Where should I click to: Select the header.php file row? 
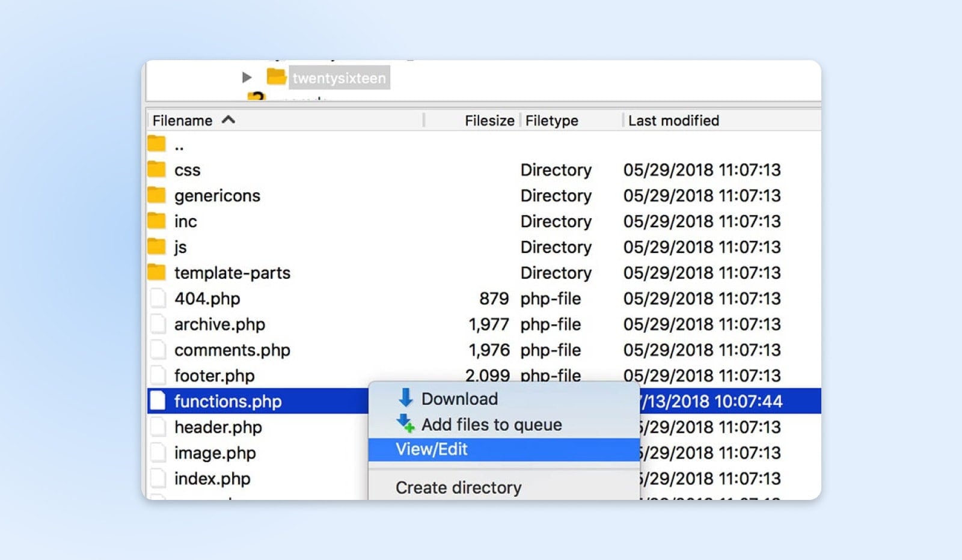click(x=218, y=427)
